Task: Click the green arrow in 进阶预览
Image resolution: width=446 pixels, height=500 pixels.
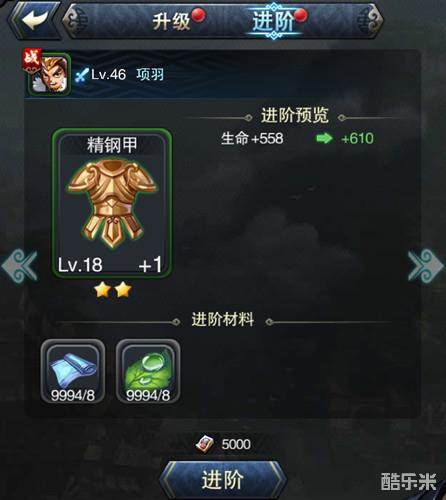Action: 324,138
